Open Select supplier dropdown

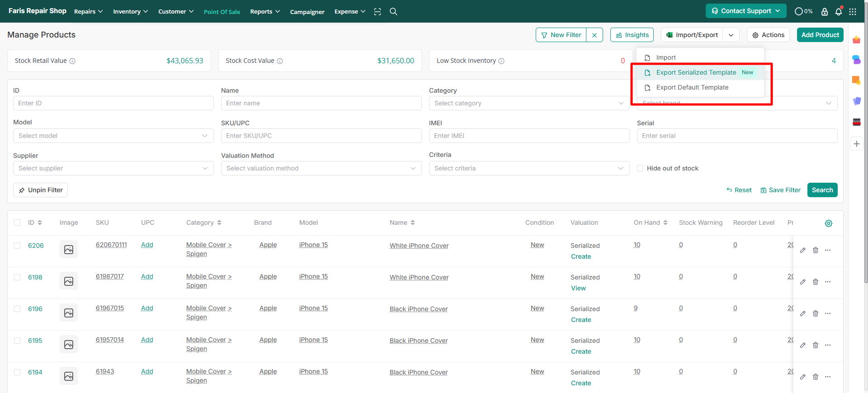(x=113, y=168)
